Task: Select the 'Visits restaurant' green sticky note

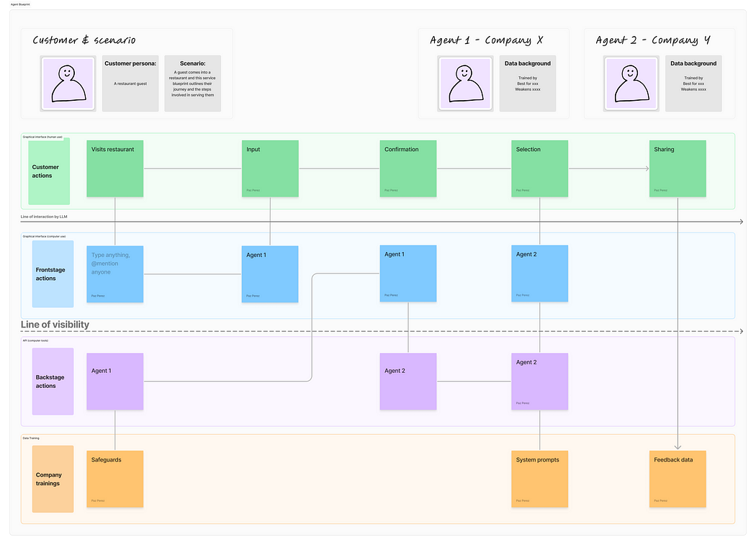Action: [114, 168]
